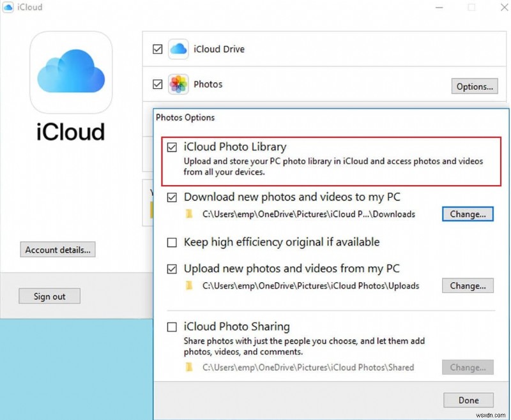Uncheck the Photos sync checkbox
This screenshot has width=511, height=420.
(156, 84)
